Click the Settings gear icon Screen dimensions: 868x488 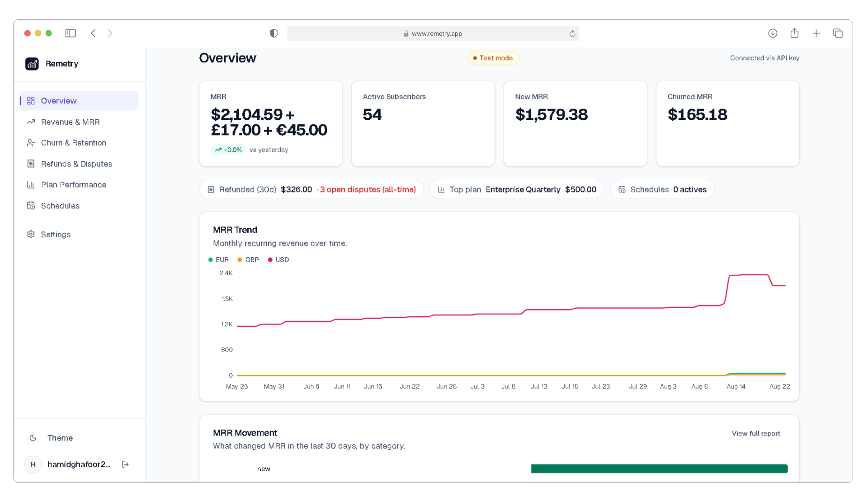[x=31, y=235]
